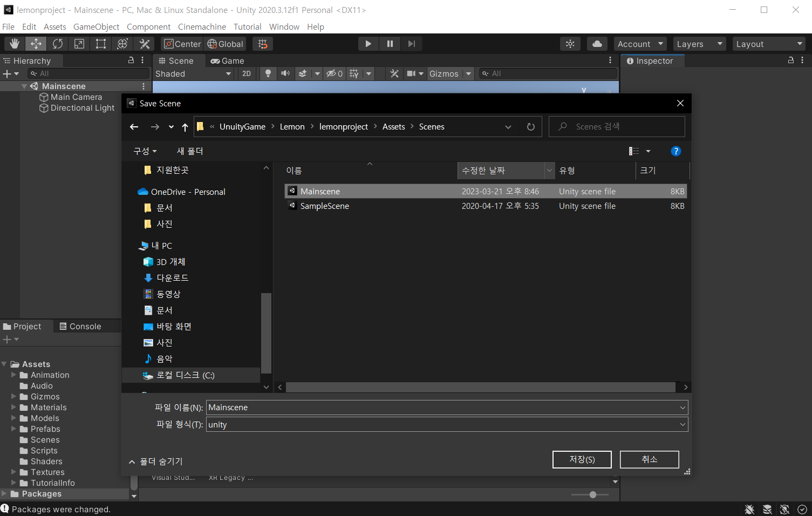812x516 pixels.
Task: Toggle Global handle rotation
Action: pyautogui.click(x=226, y=44)
